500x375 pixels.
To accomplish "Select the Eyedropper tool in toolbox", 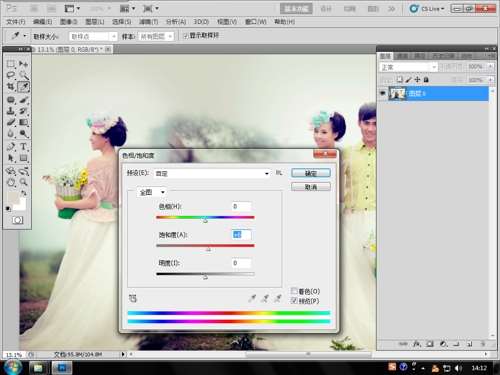I will (x=24, y=87).
